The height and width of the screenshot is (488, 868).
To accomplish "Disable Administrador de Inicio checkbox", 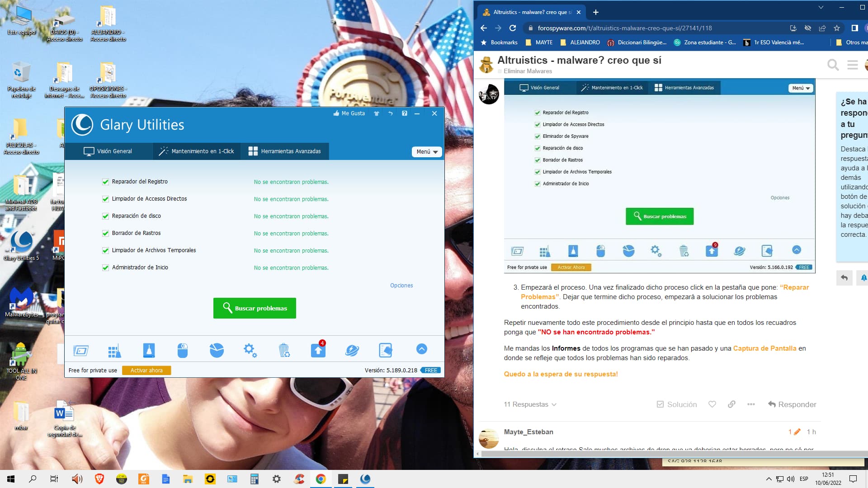I will pyautogui.click(x=105, y=267).
